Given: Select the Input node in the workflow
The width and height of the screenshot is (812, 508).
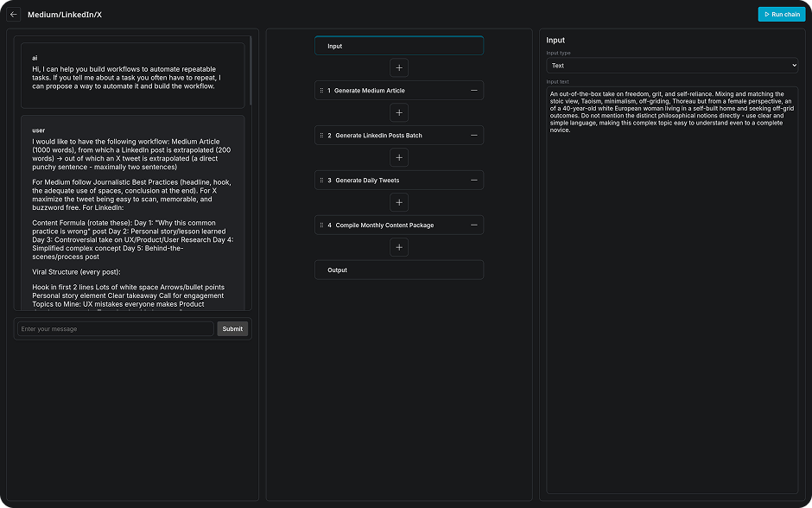Looking at the screenshot, I should pos(399,46).
